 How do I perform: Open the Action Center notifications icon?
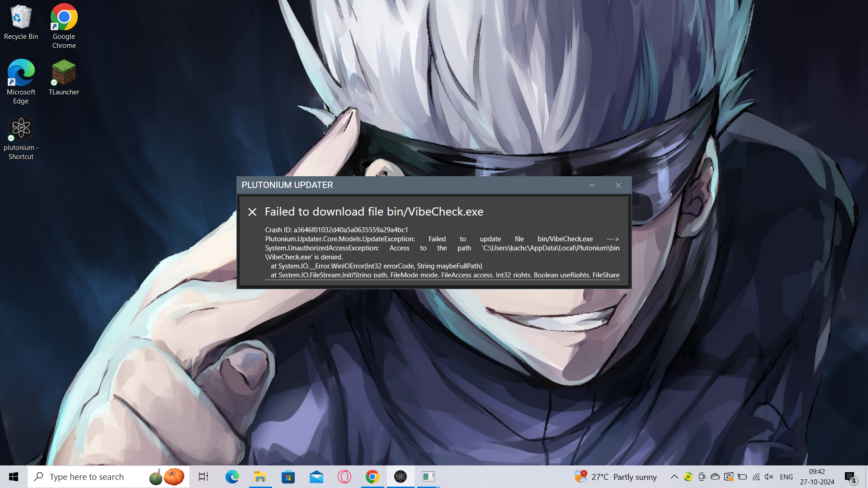point(851,477)
